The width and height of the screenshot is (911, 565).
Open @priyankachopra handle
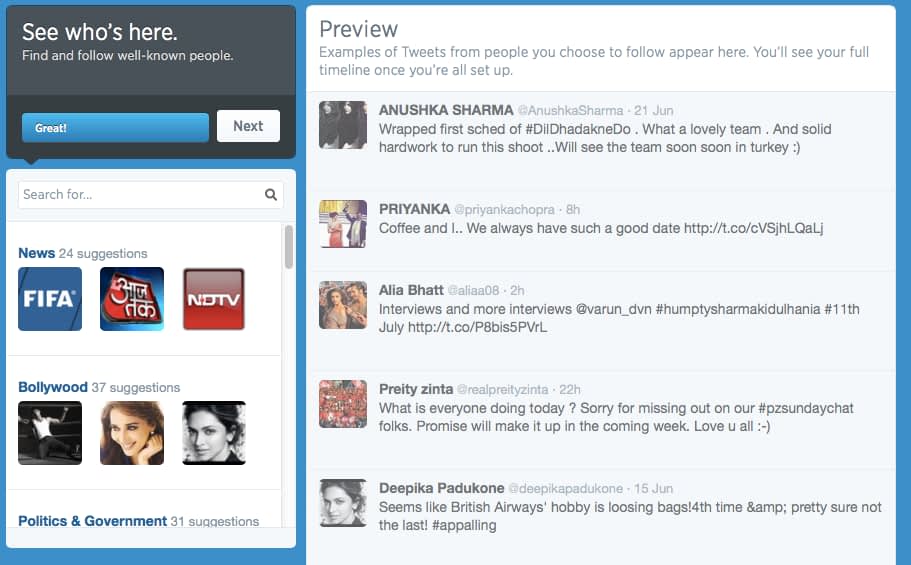[x=504, y=209]
